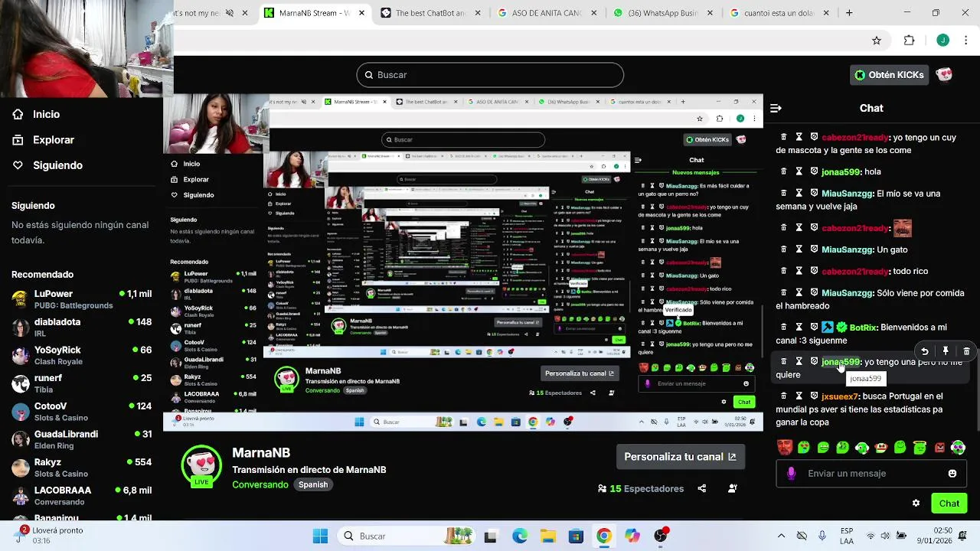
Task: Open the ESP LAA language switcher
Action: coord(847,536)
